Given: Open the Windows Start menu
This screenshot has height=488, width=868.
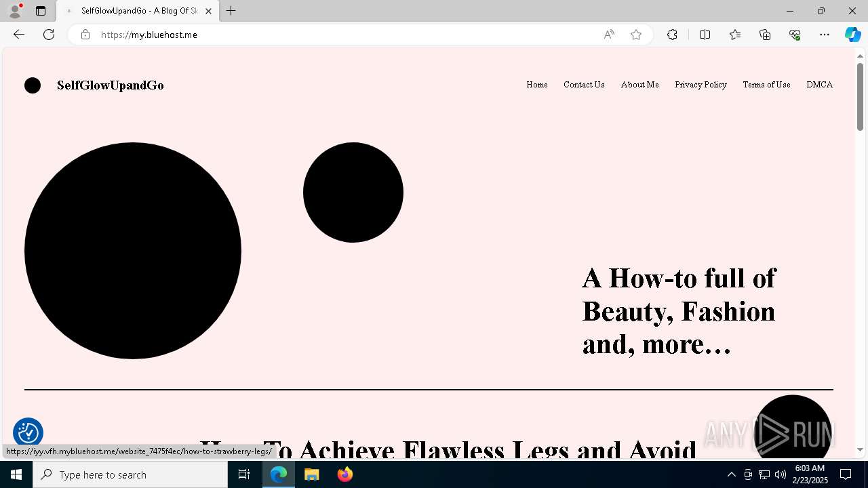Looking at the screenshot, I should [x=16, y=474].
